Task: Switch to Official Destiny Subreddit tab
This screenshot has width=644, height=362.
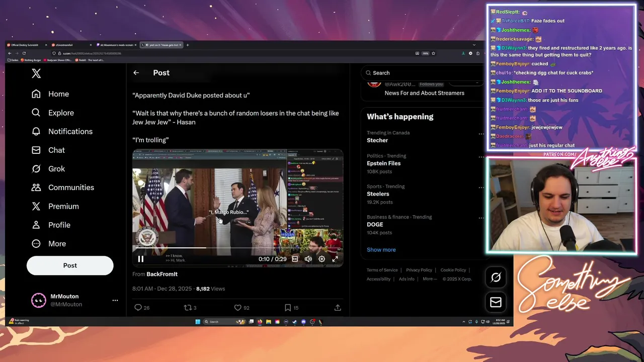Action: (26, 45)
